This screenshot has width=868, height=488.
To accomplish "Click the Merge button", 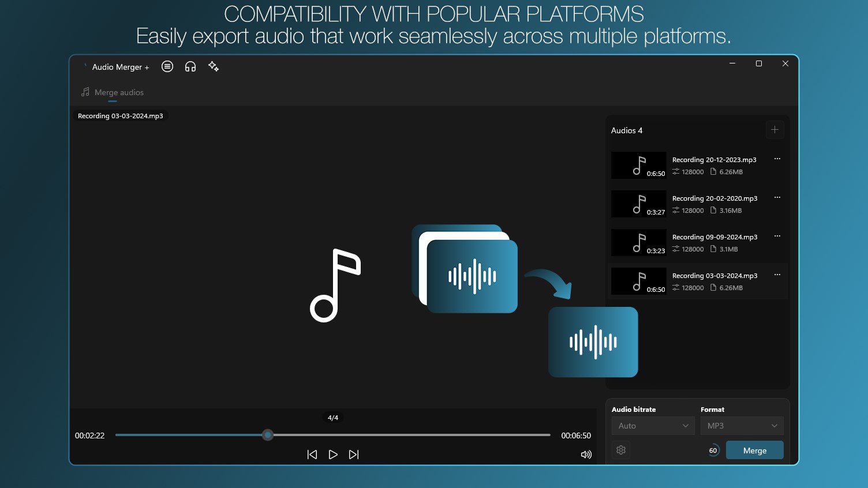I will tap(755, 451).
